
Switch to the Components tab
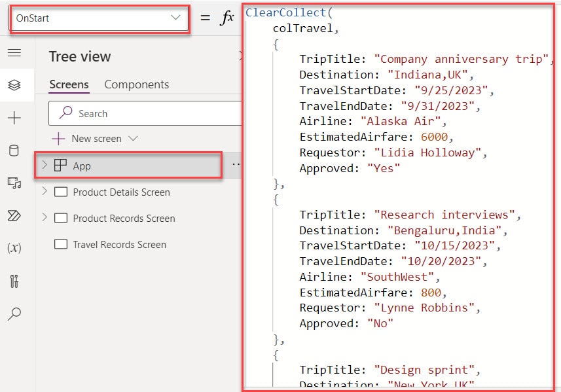tap(136, 84)
